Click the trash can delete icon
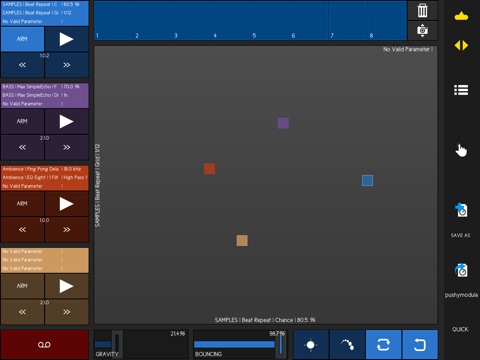480x360 pixels. (x=422, y=11)
